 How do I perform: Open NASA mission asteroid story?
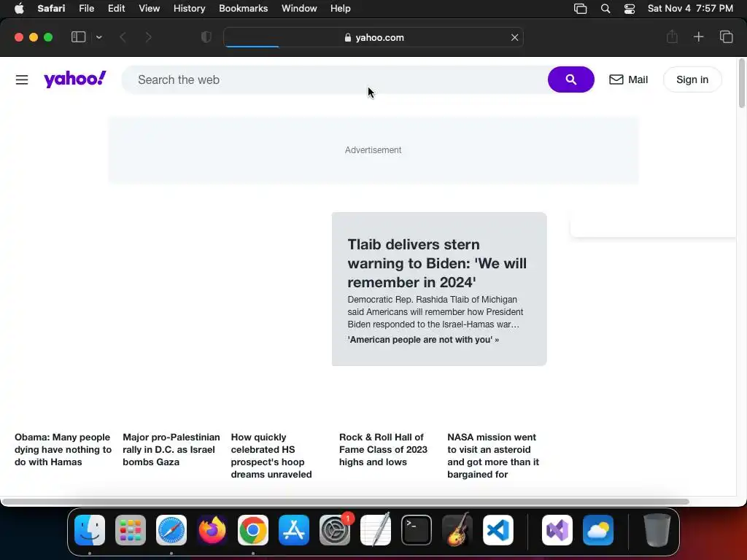tap(493, 456)
